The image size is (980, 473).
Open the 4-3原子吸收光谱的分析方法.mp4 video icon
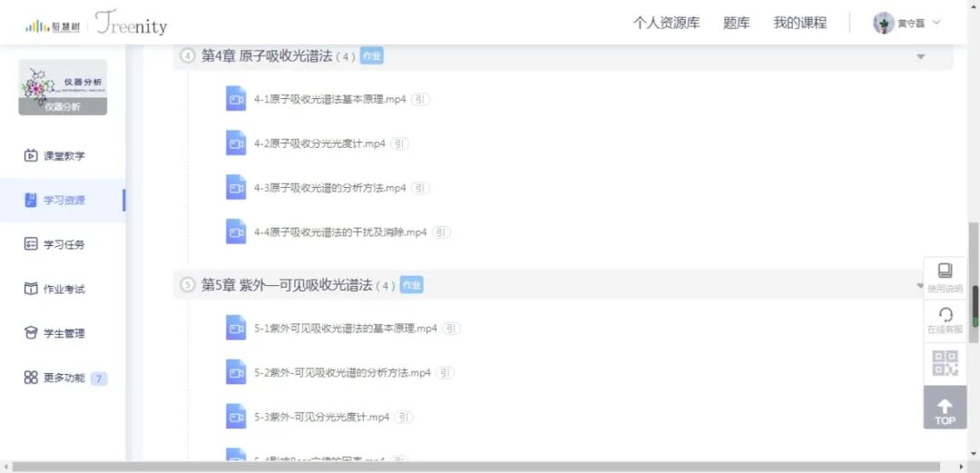tap(236, 188)
